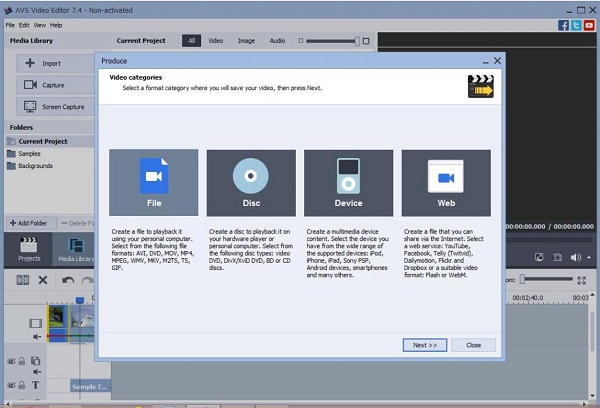Viewport: 600px width, 408px height.
Task: Toggle lock on the overlay track
Action: pos(22,361)
